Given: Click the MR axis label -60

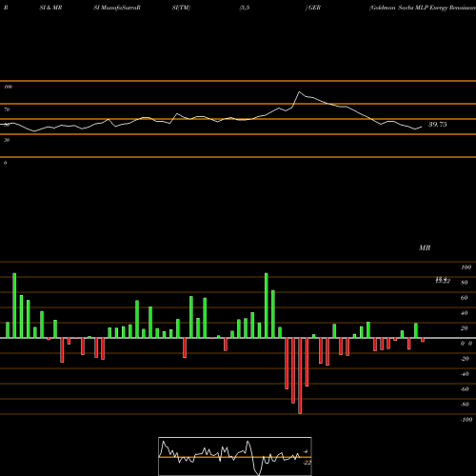Looking at the screenshot, I should (x=465, y=389).
